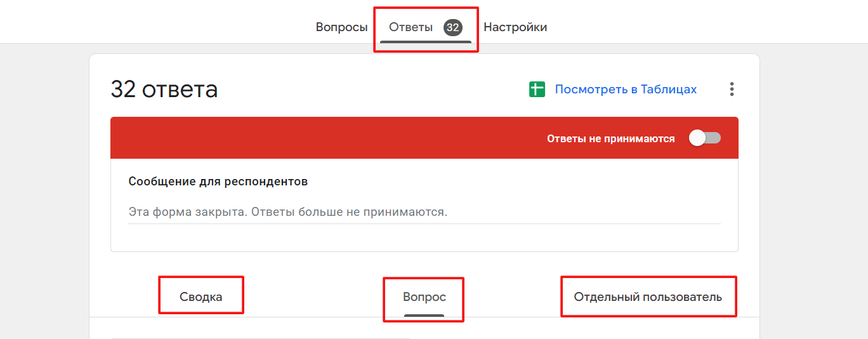Open the Посмотреть в Таблицах link
Image resolution: width=868 pixels, height=339 pixels.
626,90
